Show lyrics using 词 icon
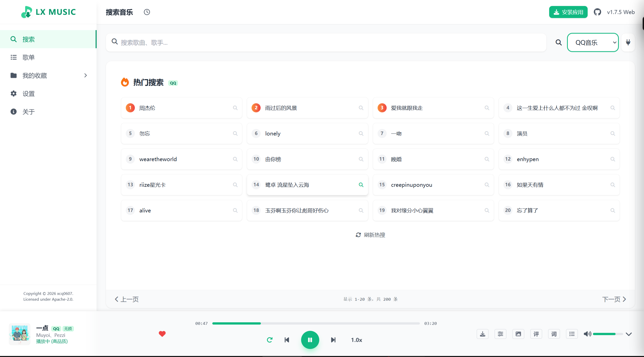The image size is (644, 357). pyautogui.click(x=554, y=334)
